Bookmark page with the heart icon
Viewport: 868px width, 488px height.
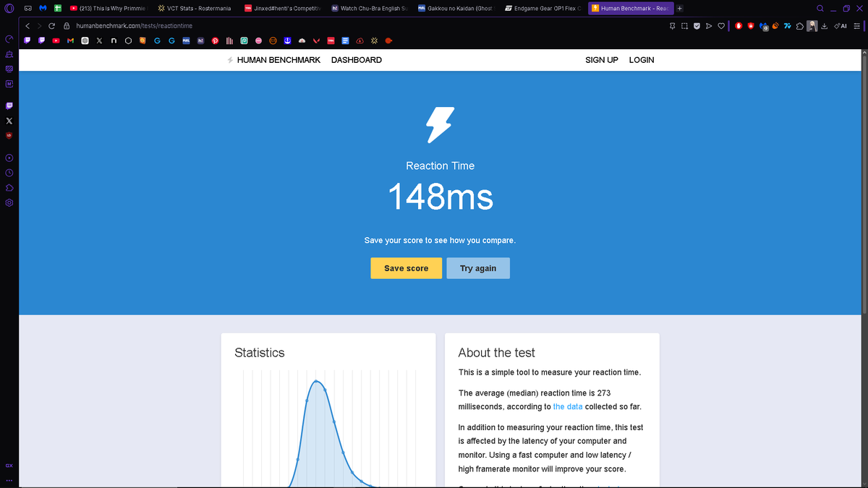click(x=721, y=26)
